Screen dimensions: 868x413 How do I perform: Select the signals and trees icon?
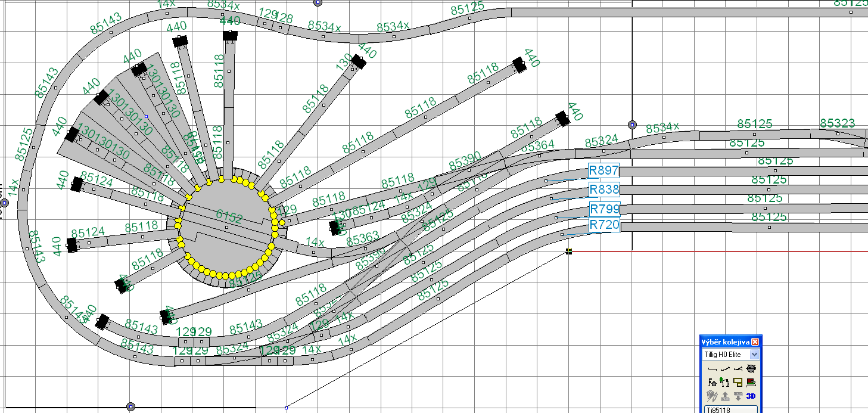[725, 382]
